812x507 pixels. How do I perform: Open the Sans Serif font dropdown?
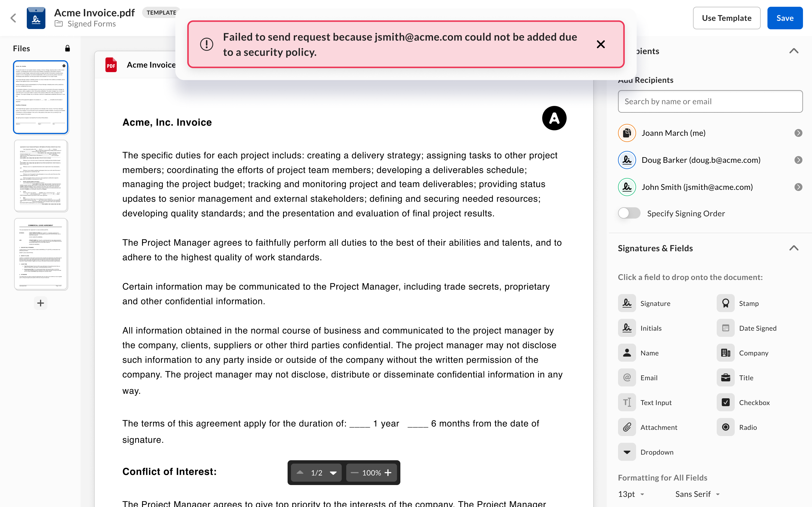click(x=697, y=494)
